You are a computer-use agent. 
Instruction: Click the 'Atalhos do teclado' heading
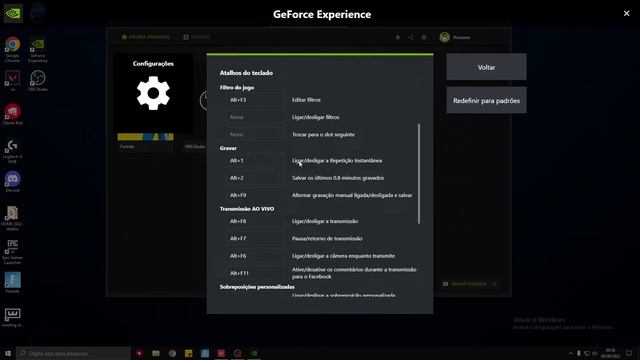click(x=246, y=73)
